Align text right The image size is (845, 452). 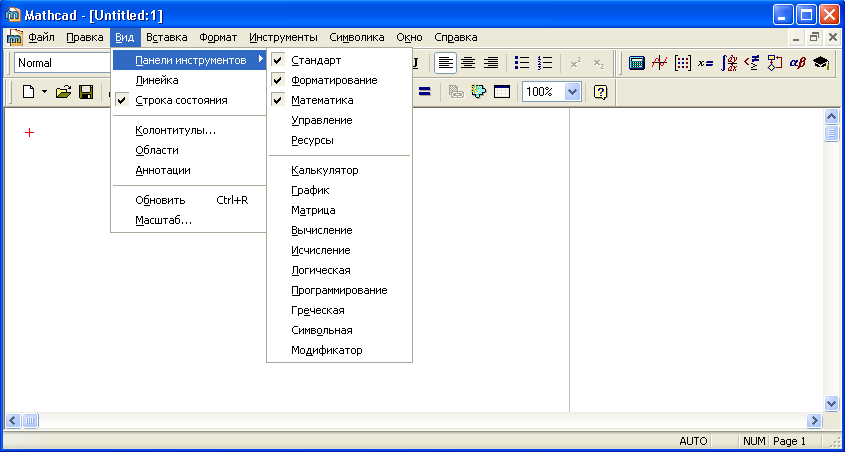pyautogui.click(x=490, y=63)
